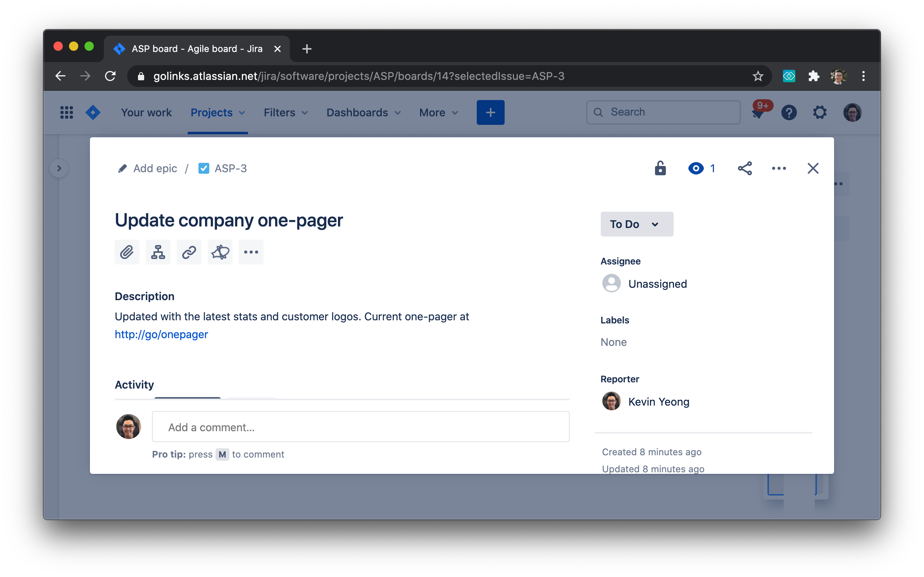Screen dimensions: 924x577
Task: Open the To Do status dropdown
Action: [x=636, y=224]
